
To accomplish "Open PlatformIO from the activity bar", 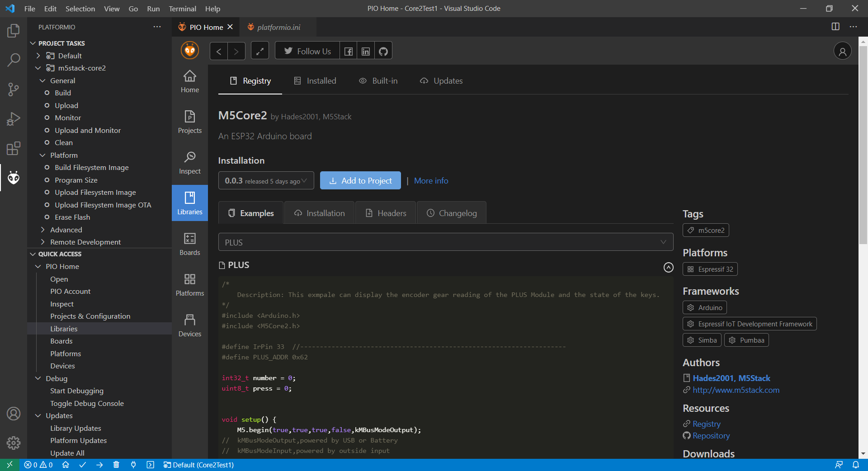I will [x=14, y=178].
